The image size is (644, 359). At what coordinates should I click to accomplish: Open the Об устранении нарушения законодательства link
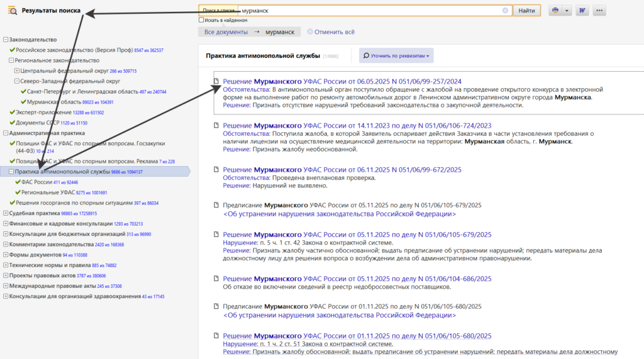click(340, 214)
